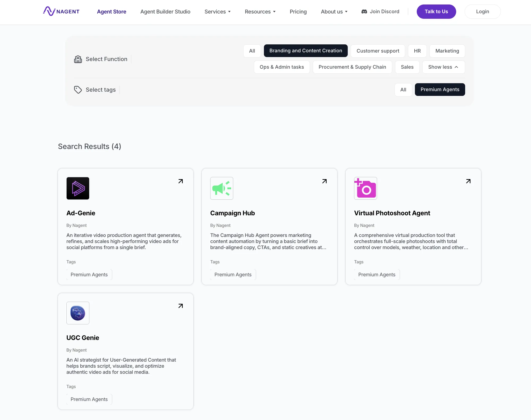The image size is (531, 420).
Task: Click the Login button
Action: [482, 12]
